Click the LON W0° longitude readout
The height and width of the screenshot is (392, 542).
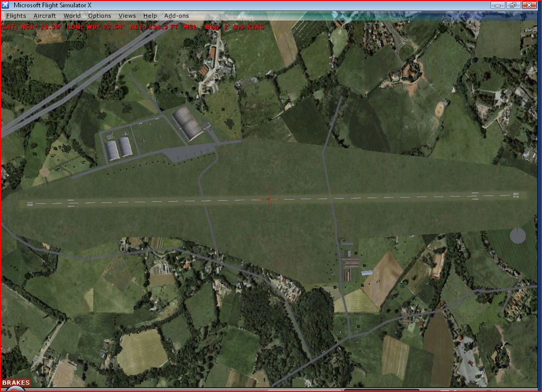click(96, 27)
